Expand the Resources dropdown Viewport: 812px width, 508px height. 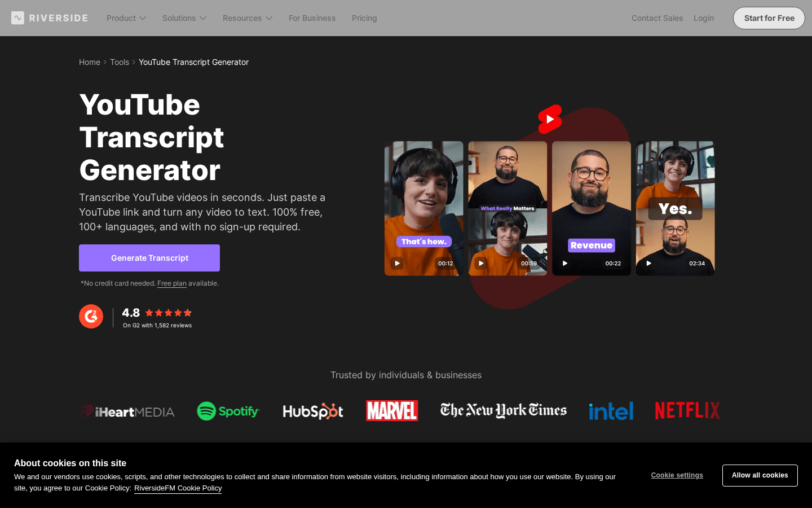(x=247, y=18)
